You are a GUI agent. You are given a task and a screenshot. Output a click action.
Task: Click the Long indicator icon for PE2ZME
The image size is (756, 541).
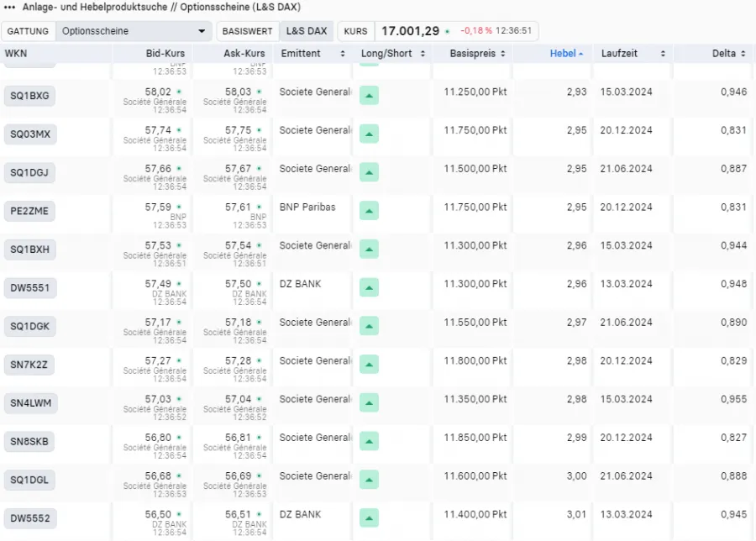[368, 211]
